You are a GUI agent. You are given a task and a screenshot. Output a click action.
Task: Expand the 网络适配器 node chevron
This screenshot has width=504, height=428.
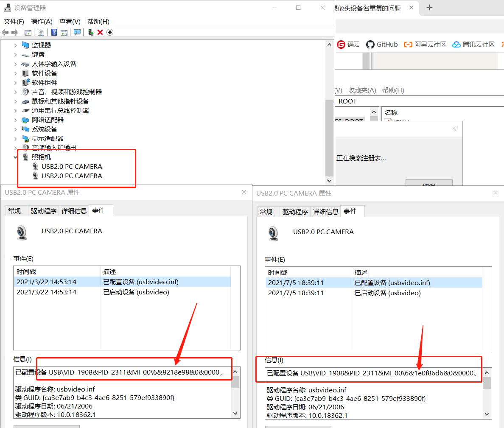pos(16,120)
